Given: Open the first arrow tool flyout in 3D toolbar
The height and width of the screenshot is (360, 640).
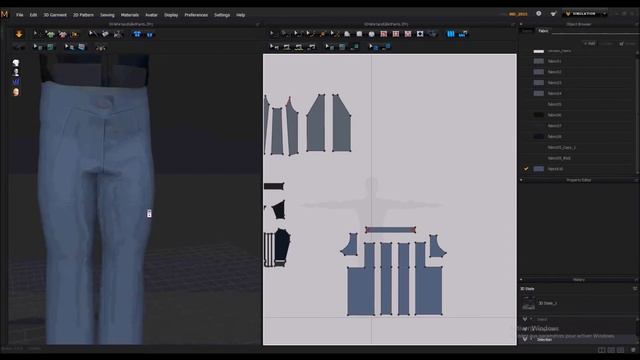Looking at the screenshot, I should 36,34.
